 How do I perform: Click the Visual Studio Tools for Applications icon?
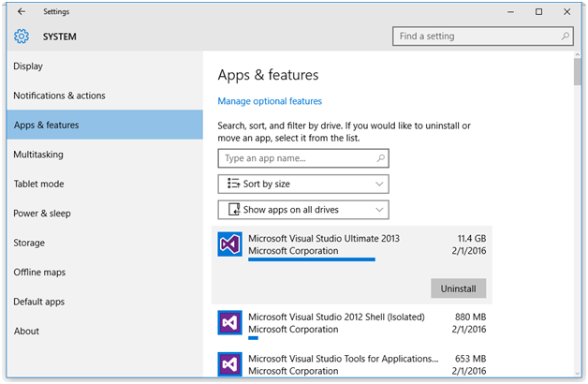[x=230, y=364]
